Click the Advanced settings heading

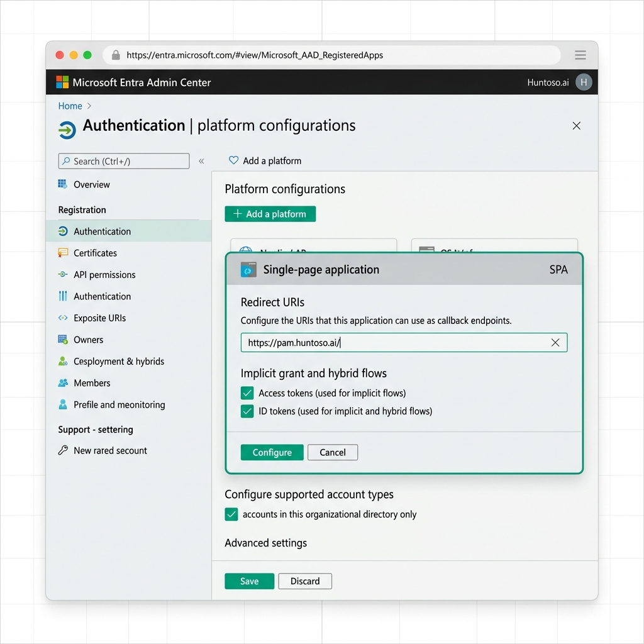click(x=266, y=543)
